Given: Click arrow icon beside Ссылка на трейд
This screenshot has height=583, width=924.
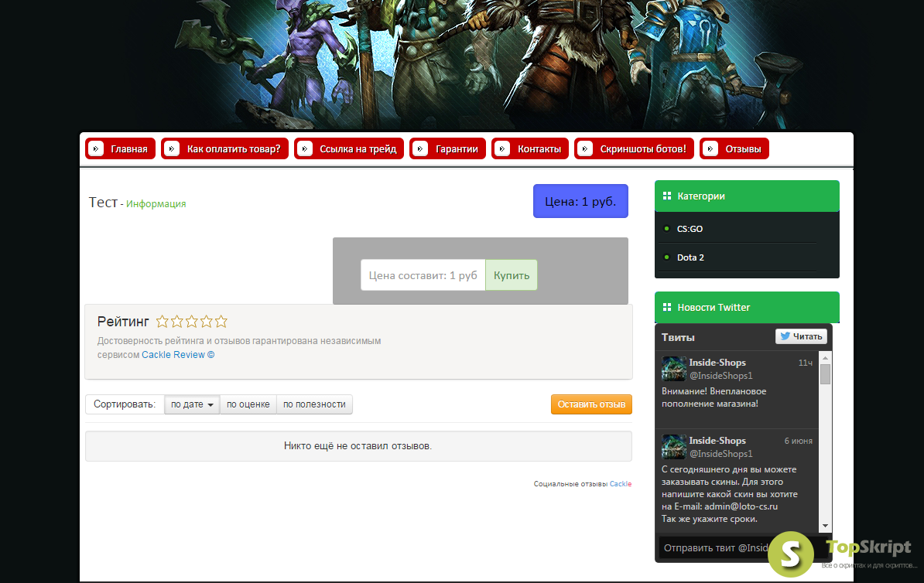Looking at the screenshot, I should coord(305,149).
